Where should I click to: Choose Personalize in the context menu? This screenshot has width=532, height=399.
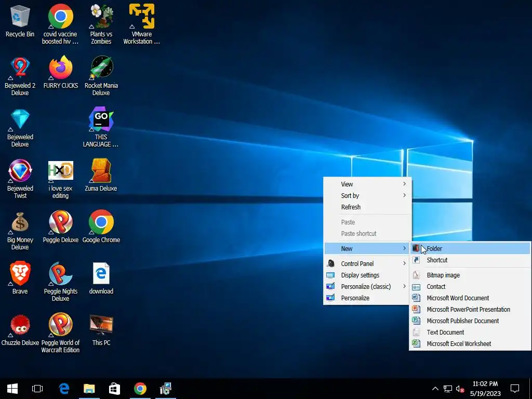pyautogui.click(x=367, y=298)
